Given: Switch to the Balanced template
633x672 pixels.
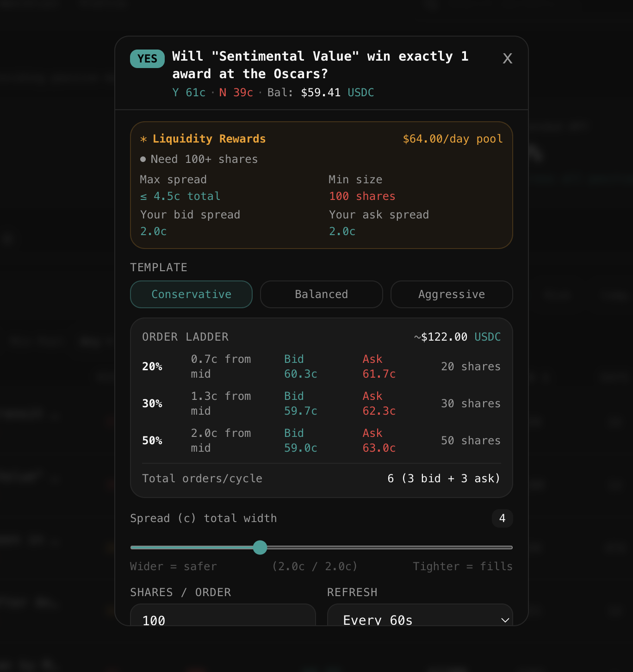Looking at the screenshot, I should tap(321, 294).
